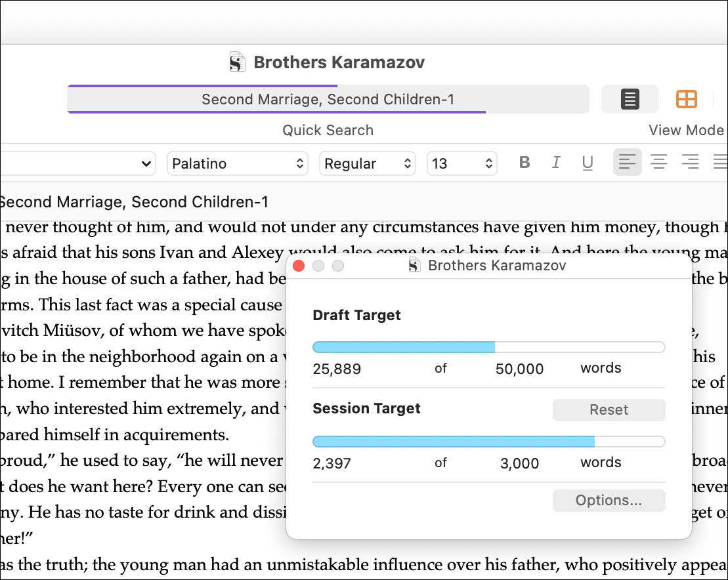Viewport: 728px width, 580px height.
Task: Switch to document view mode icon
Action: (x=630, y=100)
